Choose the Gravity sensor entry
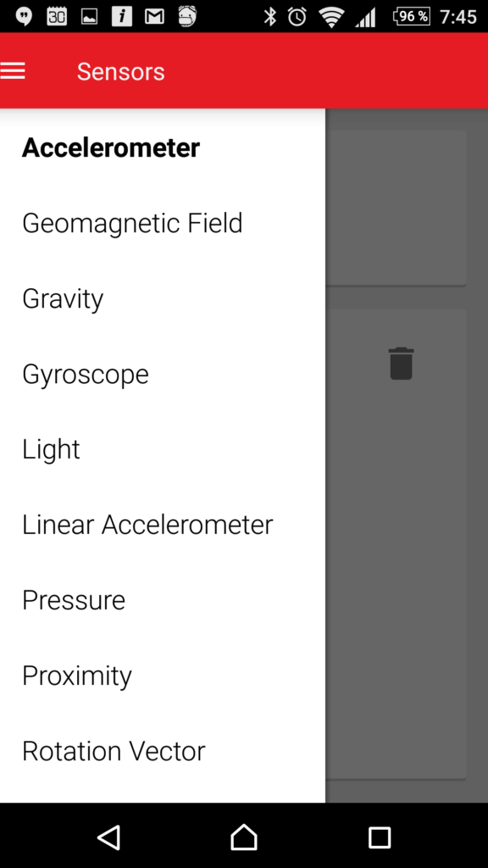The width and height of the screenshot is (488, 868). tap(163, 299)
